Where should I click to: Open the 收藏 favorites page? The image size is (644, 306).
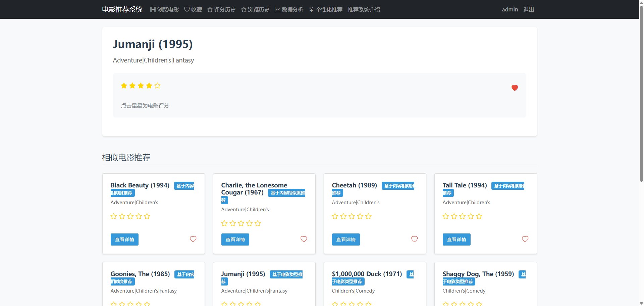click(193, 9)
